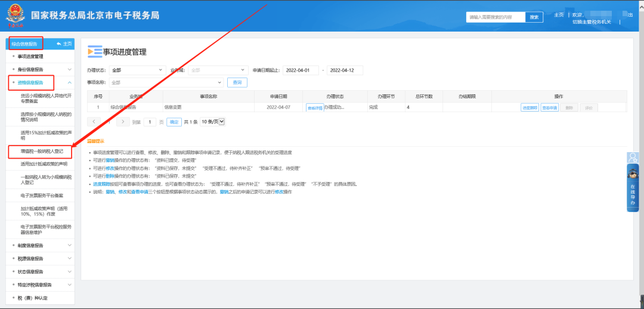
Task: Return via sidebar 主页 back arrow
Action: coord(64,44)
